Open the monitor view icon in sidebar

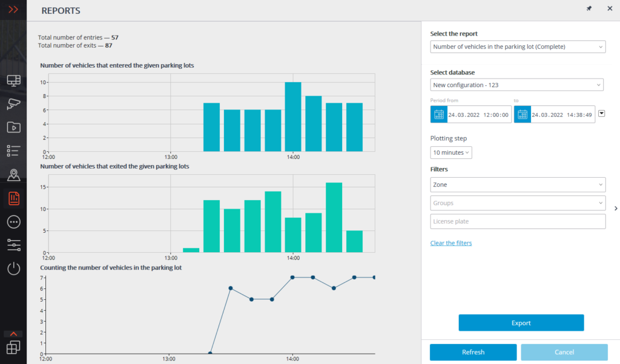click(x=13, y=80)
